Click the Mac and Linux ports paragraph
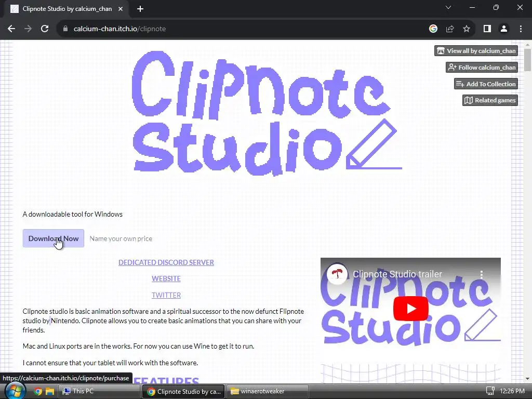Screen dimensions: 532x399 click(138, 346)
